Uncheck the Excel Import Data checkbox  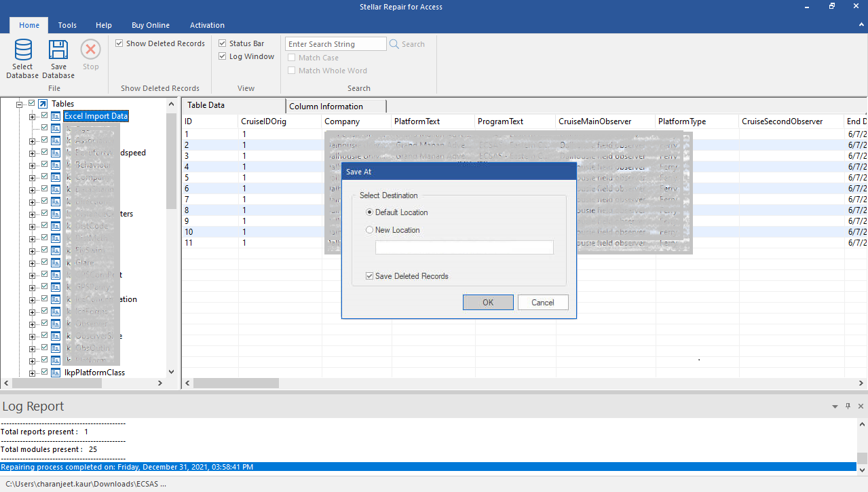[x=45, y=116]
